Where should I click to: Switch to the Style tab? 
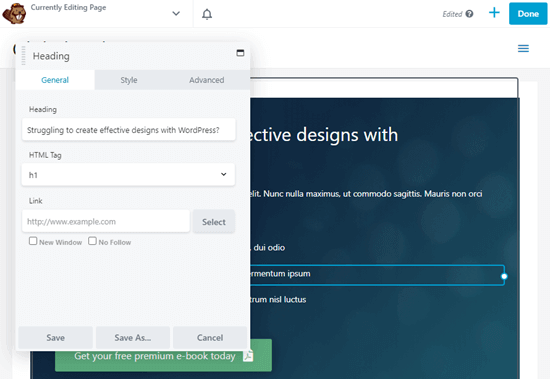pyautogui.click(x=129, y=80)
